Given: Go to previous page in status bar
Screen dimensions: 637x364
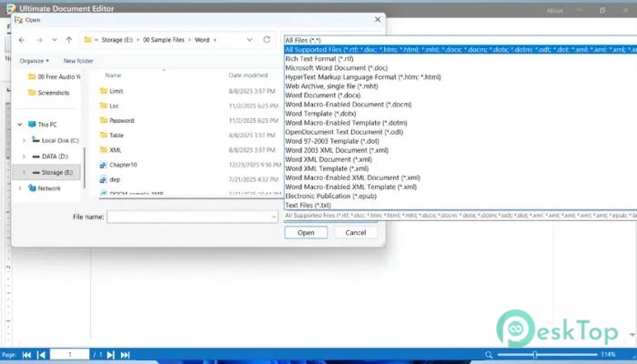Looking at the screenshot, I should [x=41, y=355].
